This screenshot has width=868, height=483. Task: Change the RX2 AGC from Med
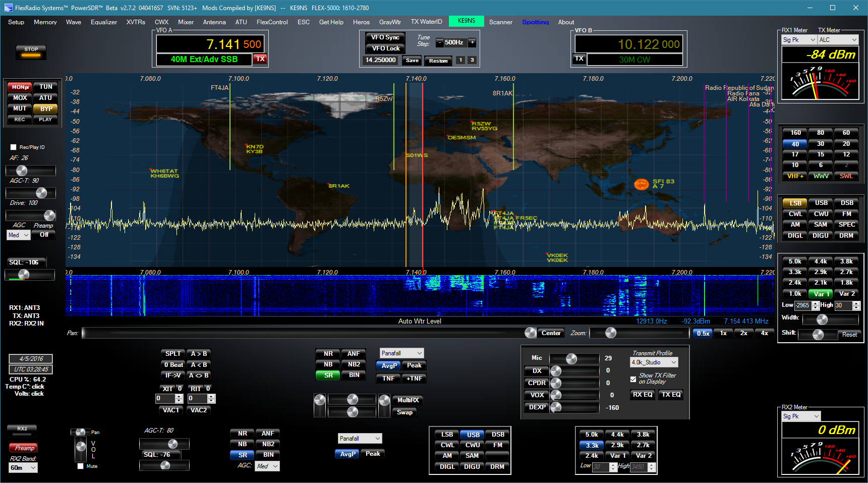[x=267, y=466]
